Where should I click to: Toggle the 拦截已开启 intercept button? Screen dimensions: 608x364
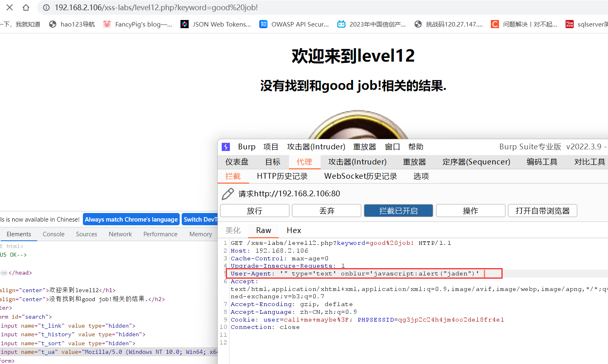click(x=398, y=211)
